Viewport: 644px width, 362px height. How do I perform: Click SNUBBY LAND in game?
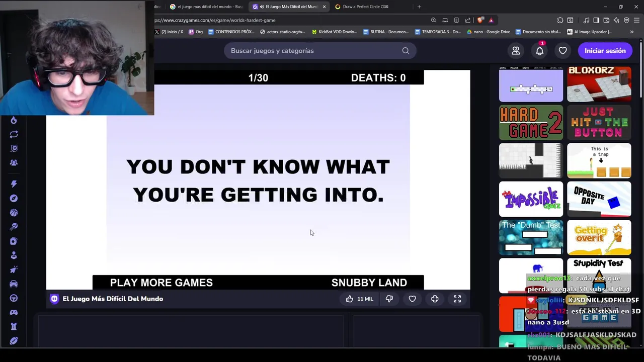coord(369,283)
